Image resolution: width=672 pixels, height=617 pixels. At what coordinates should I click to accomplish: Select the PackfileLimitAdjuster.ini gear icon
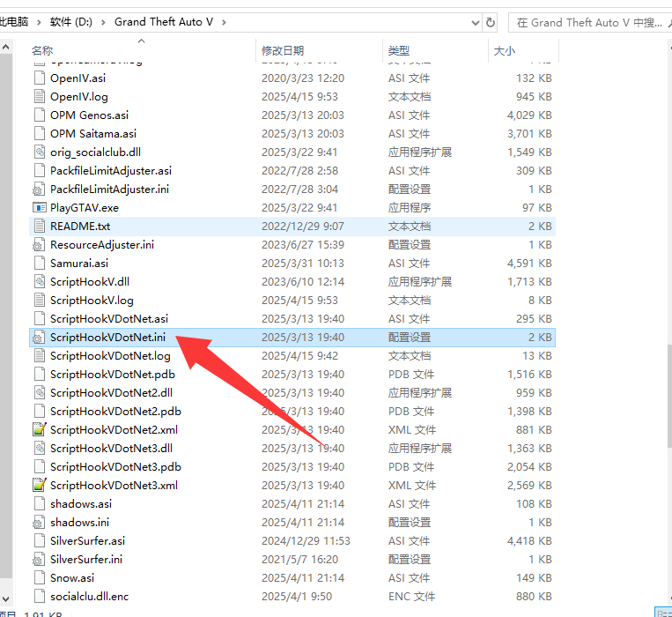39,190
